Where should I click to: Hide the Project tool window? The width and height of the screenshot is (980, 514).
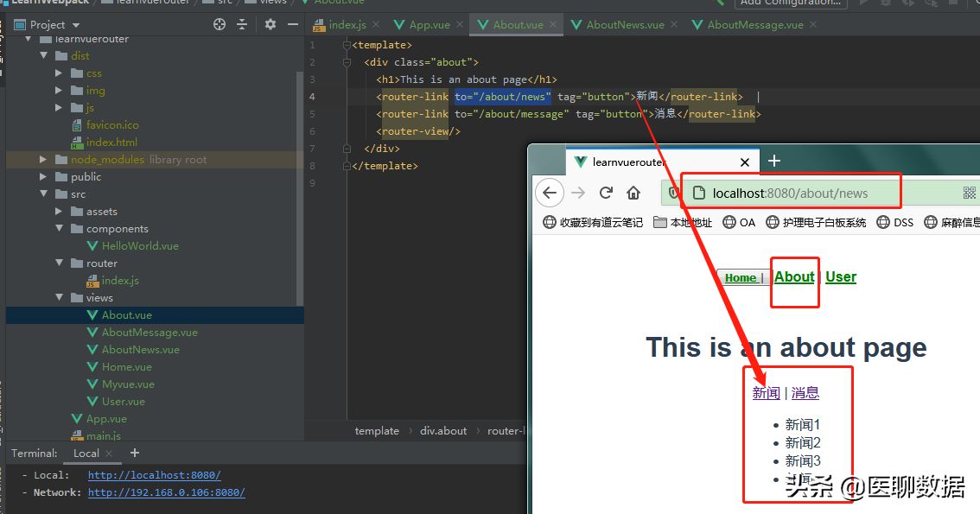click(x=292, y=24)
